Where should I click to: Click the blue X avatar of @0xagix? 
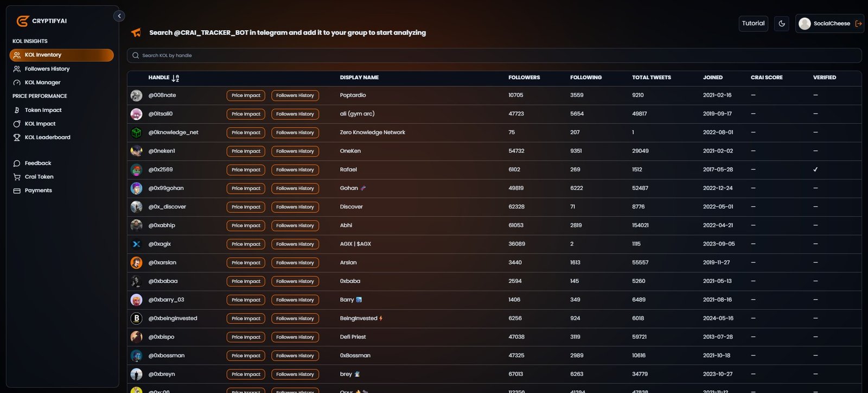[x=136, y=244]
